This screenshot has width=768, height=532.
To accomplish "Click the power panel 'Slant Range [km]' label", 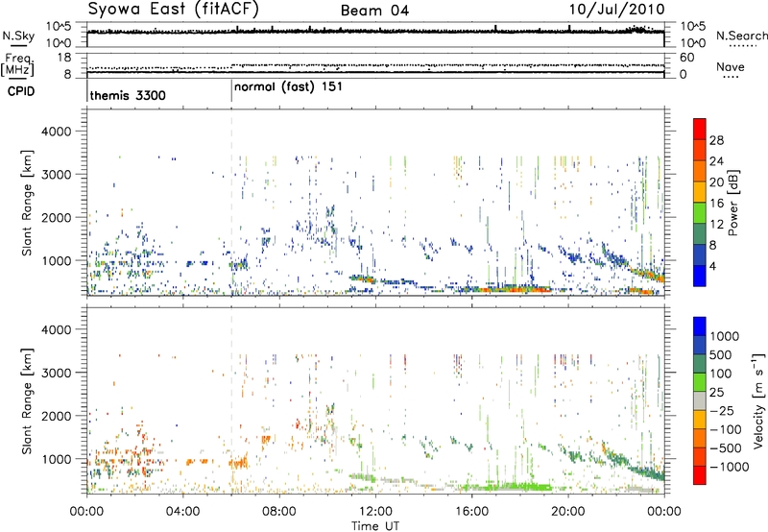I will (27, 203).
